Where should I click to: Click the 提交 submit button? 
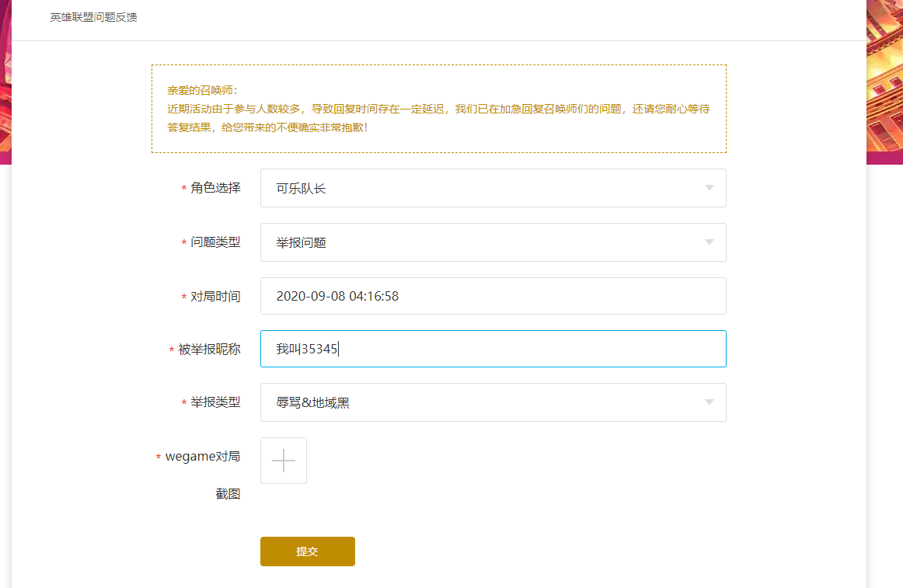click(307, 551)
